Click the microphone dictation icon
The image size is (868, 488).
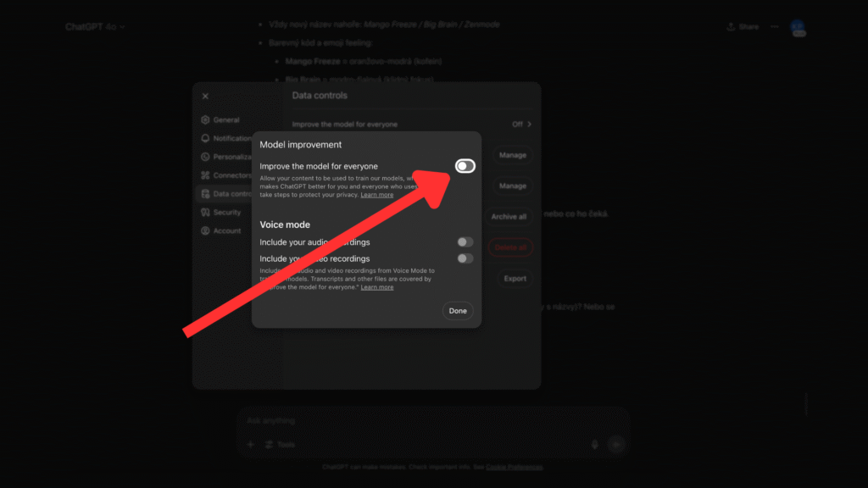pyautogui.click(x=594, y=444)
